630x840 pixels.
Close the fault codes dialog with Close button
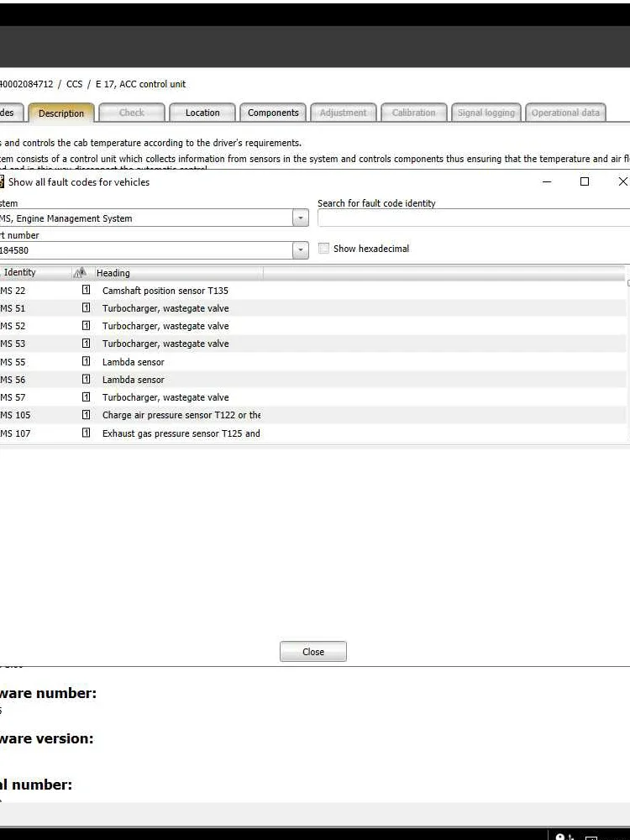coord(312,652)
